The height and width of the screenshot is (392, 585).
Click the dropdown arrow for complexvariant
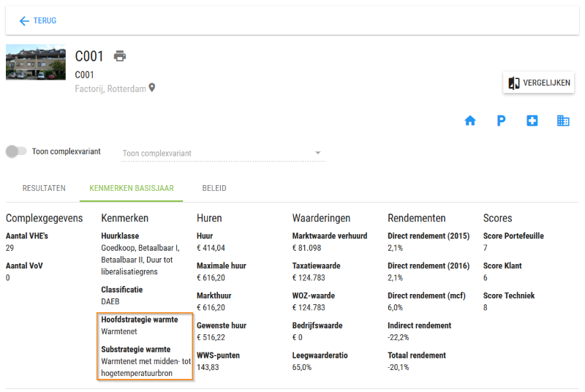pyautogui.click(x=317, y=153)
